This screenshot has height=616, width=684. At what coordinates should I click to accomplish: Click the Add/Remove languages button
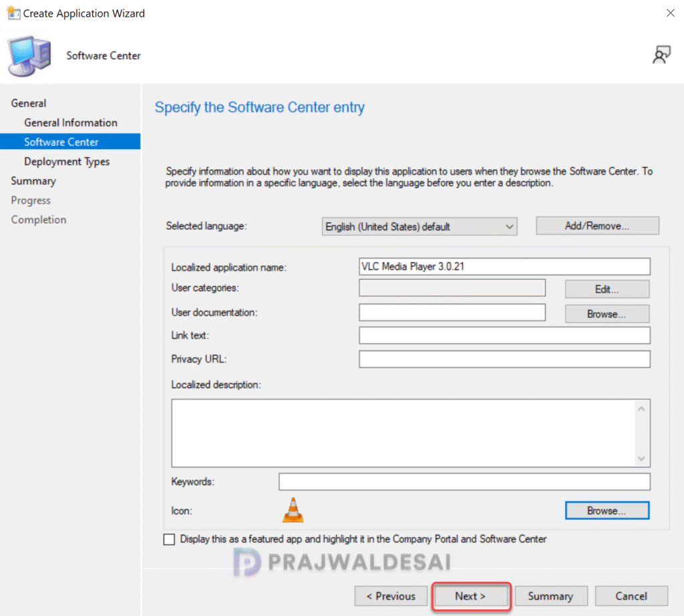597,226
